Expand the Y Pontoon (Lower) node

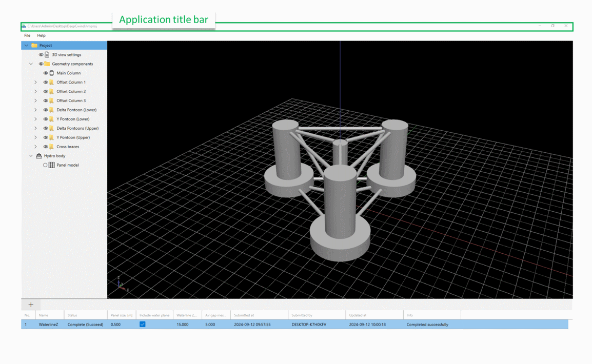(35, 119)
